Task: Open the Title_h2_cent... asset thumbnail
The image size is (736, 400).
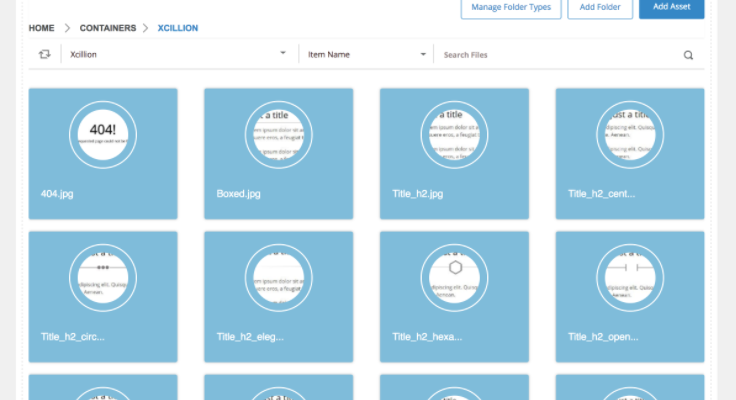Action: point(630,135)
